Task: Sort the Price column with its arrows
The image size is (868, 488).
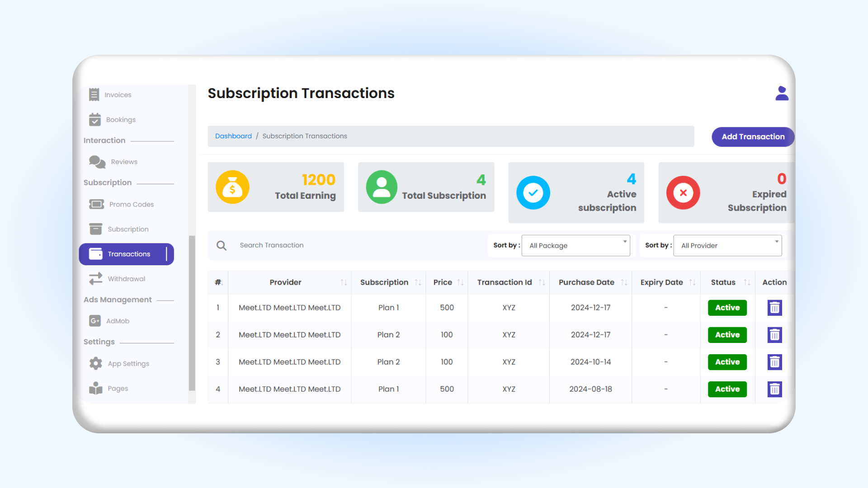Action: pos(461,282)
